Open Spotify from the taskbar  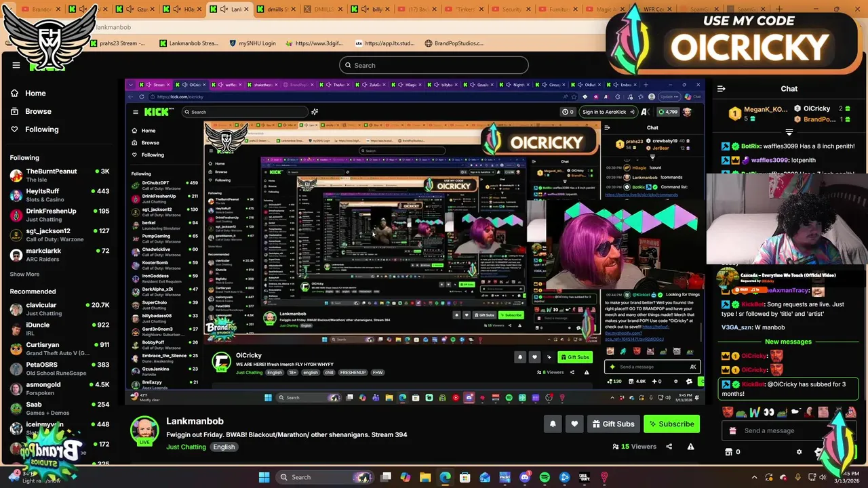pyautogui.click(x=545, y=477)
